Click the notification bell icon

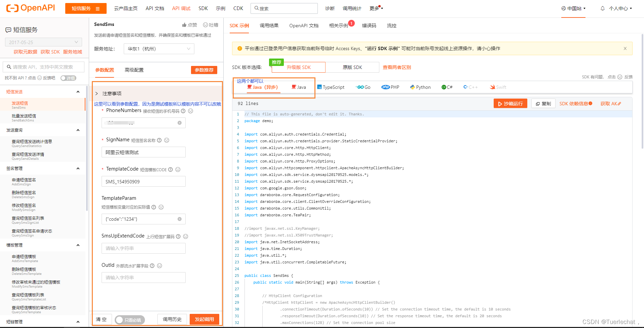603,8
